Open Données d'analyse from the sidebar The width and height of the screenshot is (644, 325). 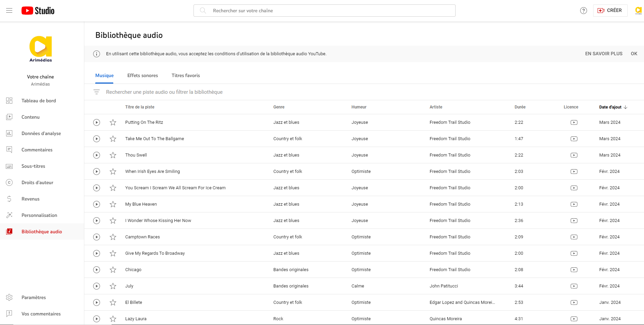tap(9, 133)
